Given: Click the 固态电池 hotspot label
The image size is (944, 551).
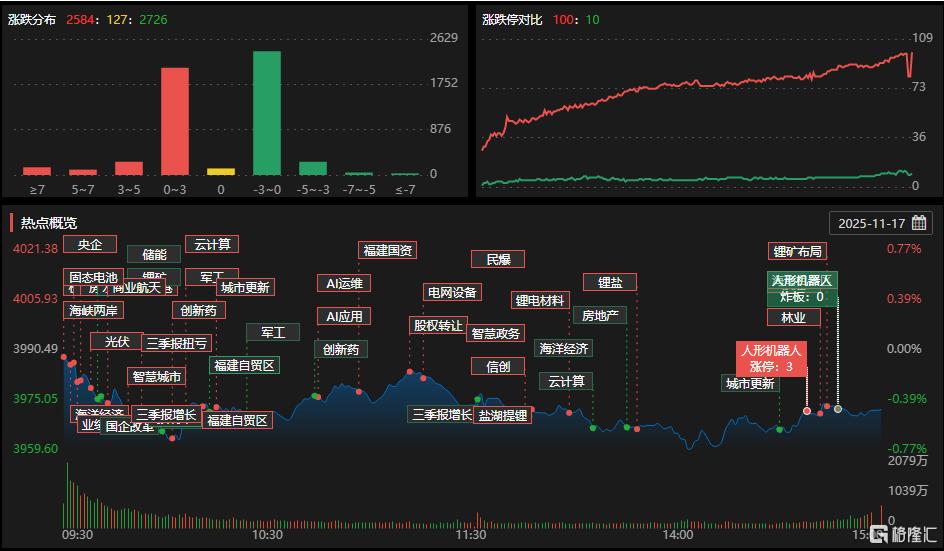Looking at the screenshot, I should click(x=92, y=277).
